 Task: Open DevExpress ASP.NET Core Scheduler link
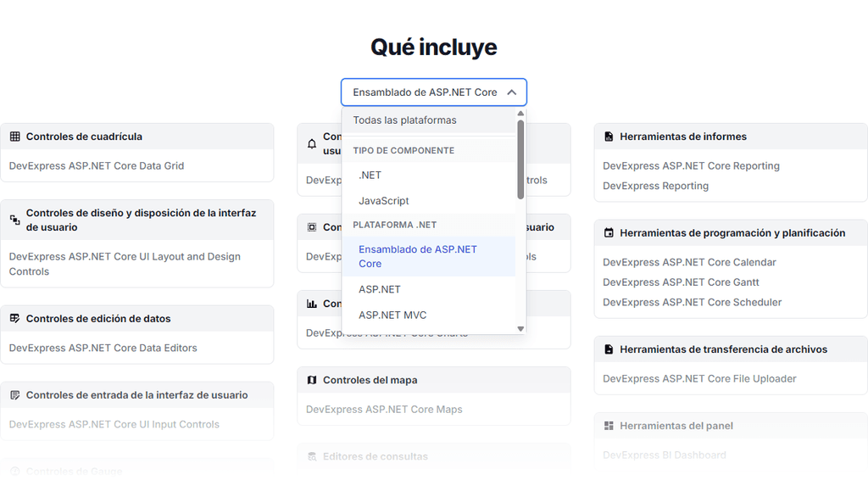tap(692, 302)
